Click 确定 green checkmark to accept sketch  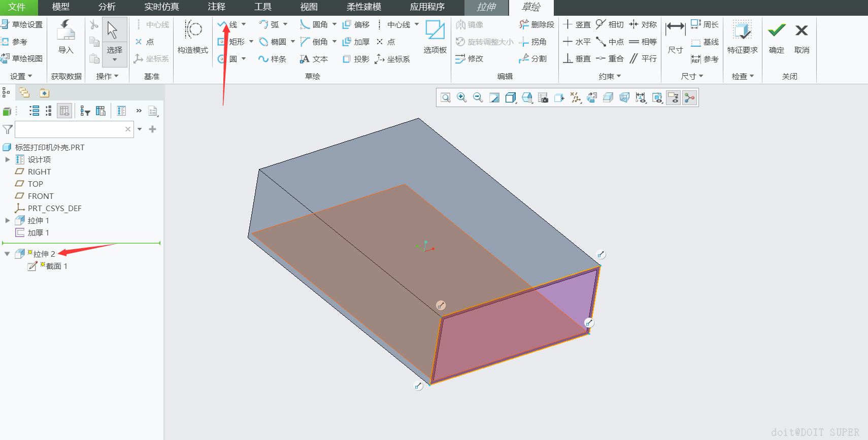coord(776,37)
